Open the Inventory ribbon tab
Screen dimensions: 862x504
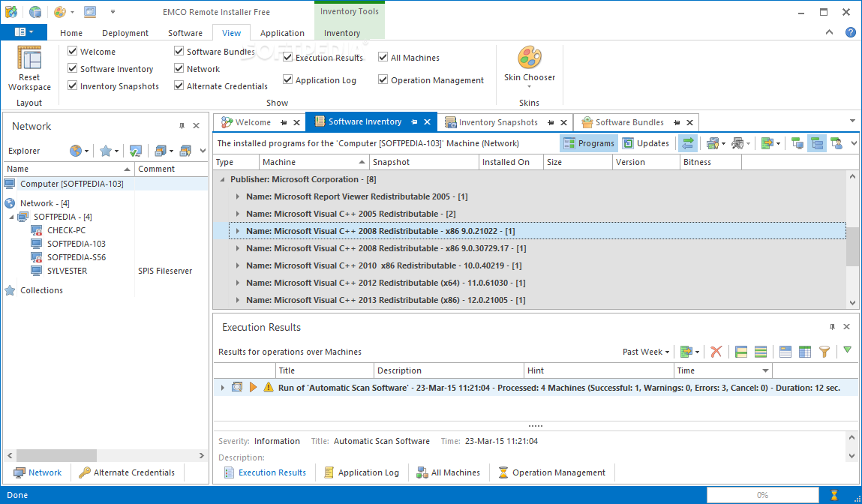click(x=342, y=33)
